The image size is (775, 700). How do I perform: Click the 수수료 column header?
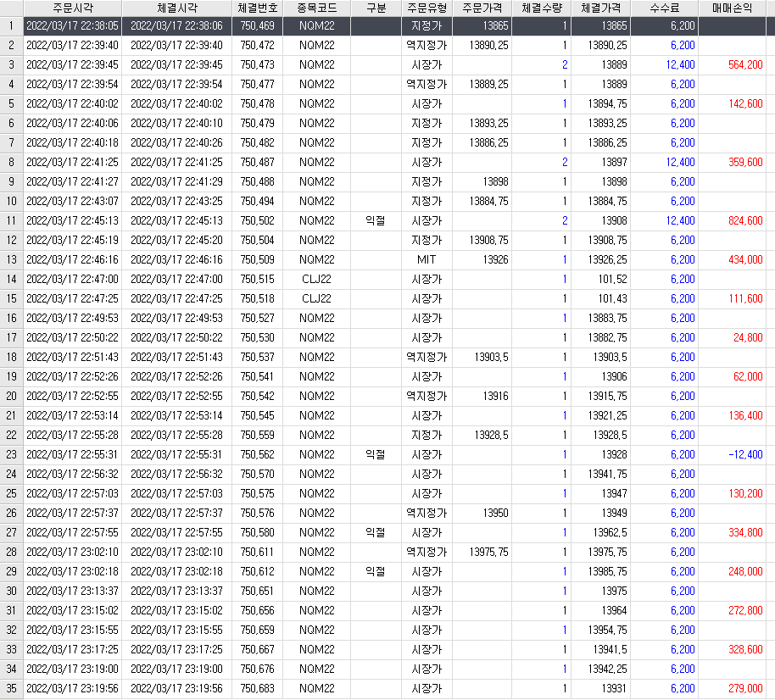pyautogui.click(x=664, y=8)
